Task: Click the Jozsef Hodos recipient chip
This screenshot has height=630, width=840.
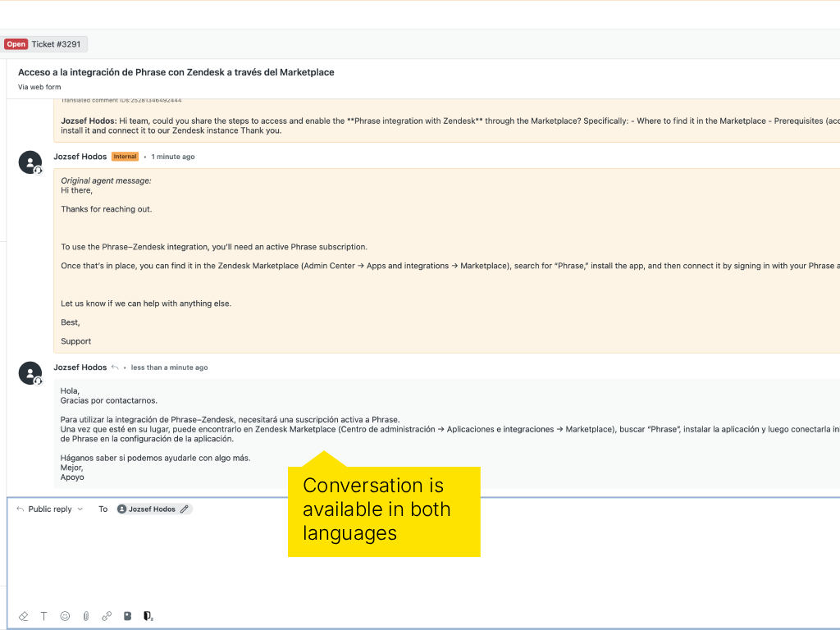Action: pyautogui.click(x=146, y=509)
